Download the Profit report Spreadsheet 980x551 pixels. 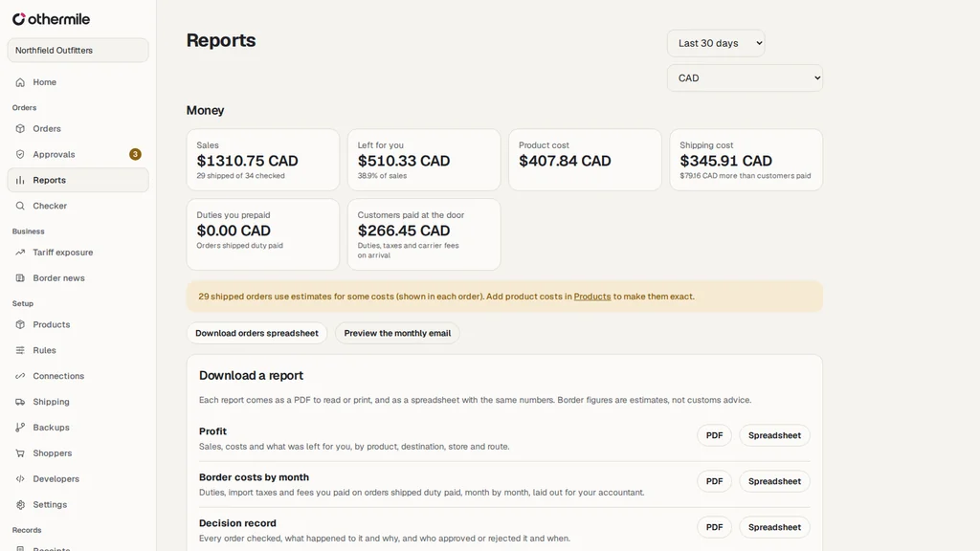pos(774,435)
